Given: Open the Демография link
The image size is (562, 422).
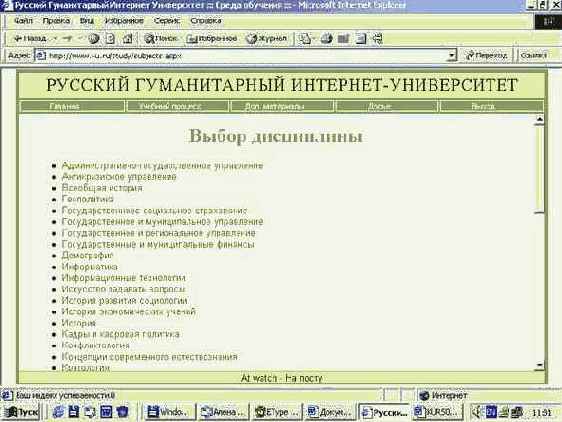Looking at the screenshot, I should pos(87,255).
